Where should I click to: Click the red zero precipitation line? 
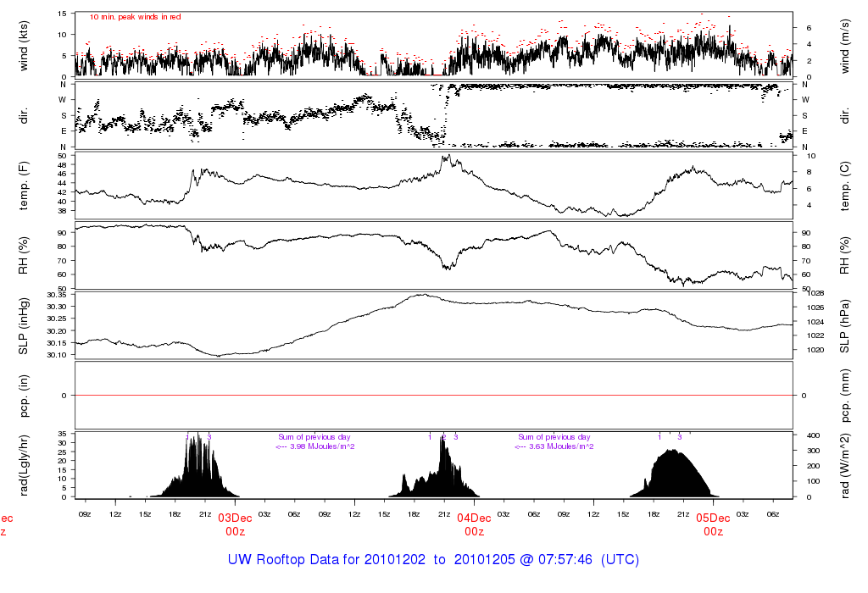pyautogui.click(x=434, y=396)
